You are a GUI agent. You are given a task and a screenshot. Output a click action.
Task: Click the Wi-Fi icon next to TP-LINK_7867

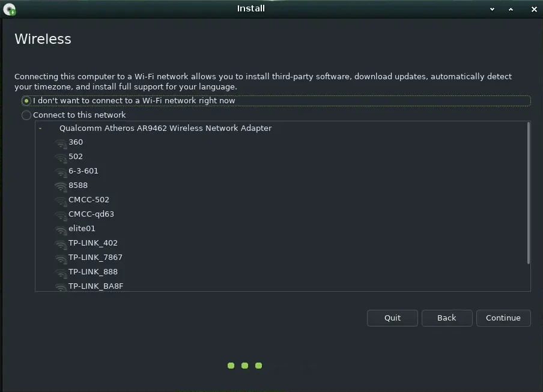tap(60, 258)
